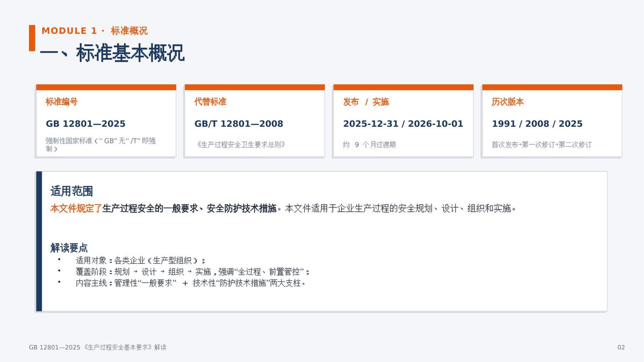The height and width of the screenshot is (362, 644).
Task: Select the years "1991 / 2008 / 2025"
Action: (537, 124)
